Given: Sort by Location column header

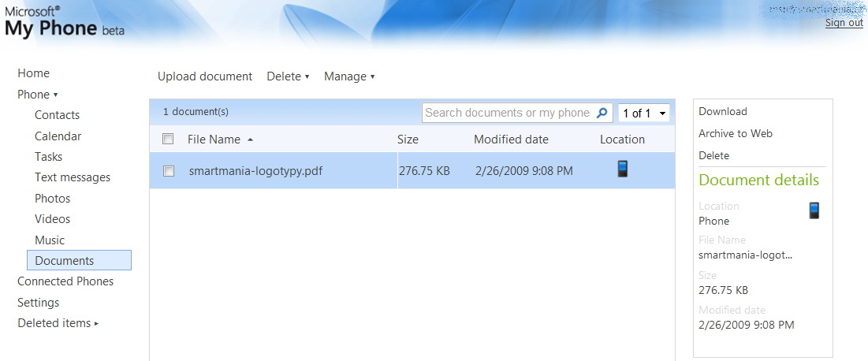Looking at the screenshot, I should 622,140.
